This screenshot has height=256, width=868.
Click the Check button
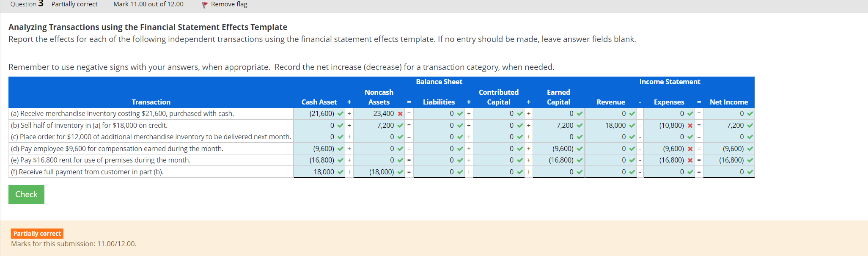[26, 194]
